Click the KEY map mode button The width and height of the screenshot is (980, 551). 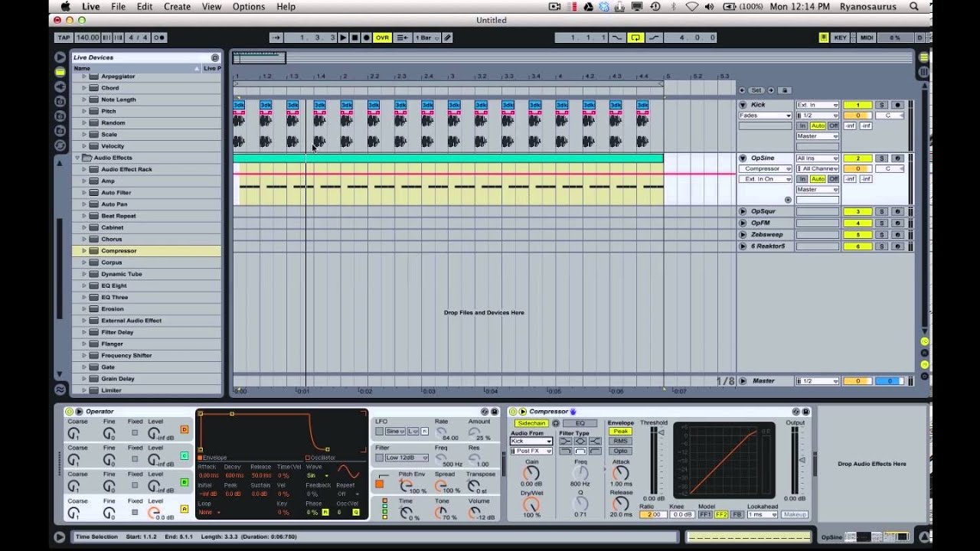pos(840,37)
